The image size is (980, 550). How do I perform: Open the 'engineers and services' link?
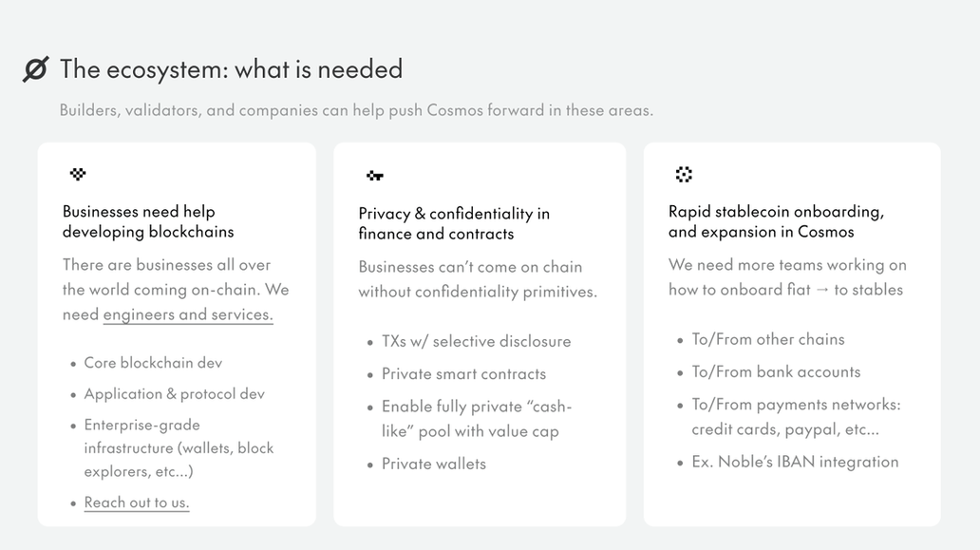coord(188,314)
